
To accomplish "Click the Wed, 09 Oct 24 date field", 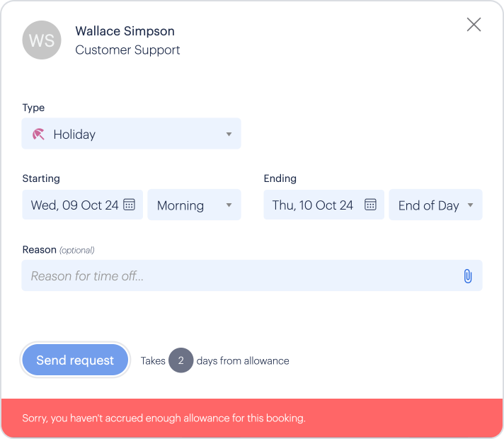I will click(74, 205).
